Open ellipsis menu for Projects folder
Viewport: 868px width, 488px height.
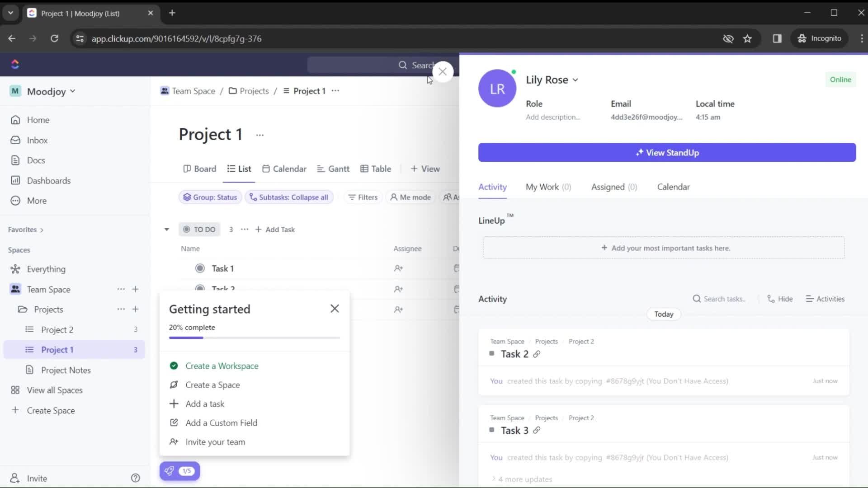[x=121, y=310]
